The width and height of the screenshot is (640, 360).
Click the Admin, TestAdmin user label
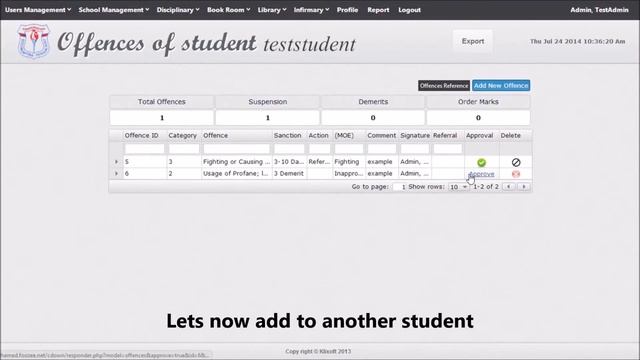click(x=599, y=10)
